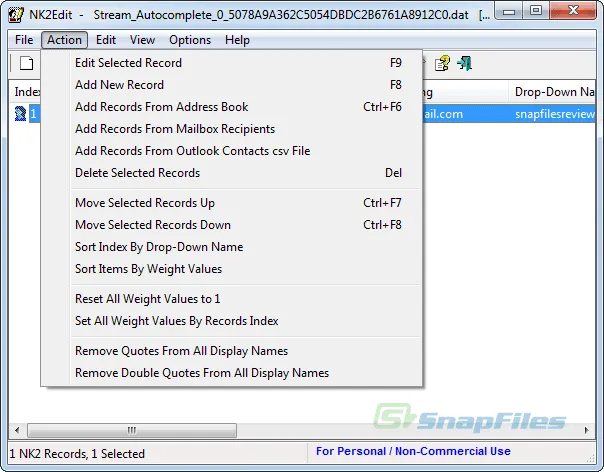Select Sort Items By Weight Values
Image resolution: width=604 pixels, height=472 pixels.
pos(148,269)
